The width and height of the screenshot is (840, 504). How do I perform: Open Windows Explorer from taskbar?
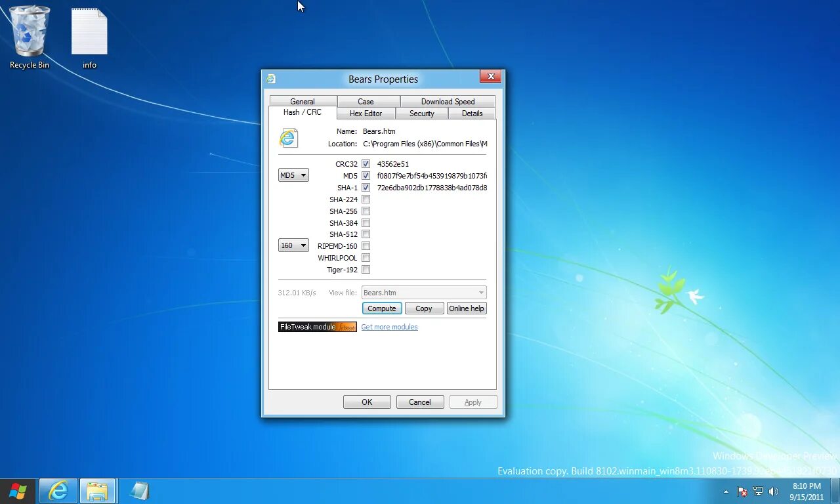[x=98, y=491]
